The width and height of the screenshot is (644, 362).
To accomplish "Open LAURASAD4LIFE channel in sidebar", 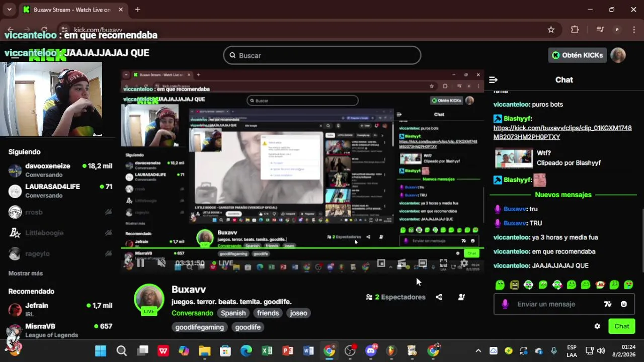I will [60, 191].
